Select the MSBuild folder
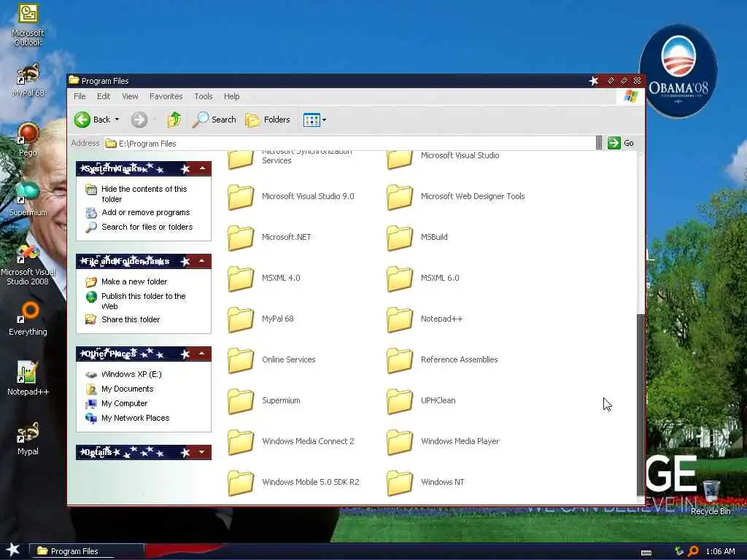747x560 pixels. [417, 237]
